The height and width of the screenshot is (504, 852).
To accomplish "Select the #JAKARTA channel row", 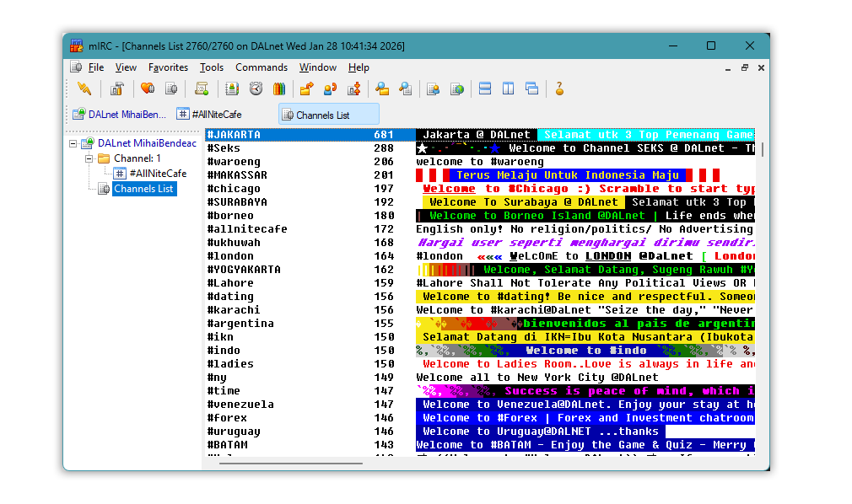I will (480, 135).
